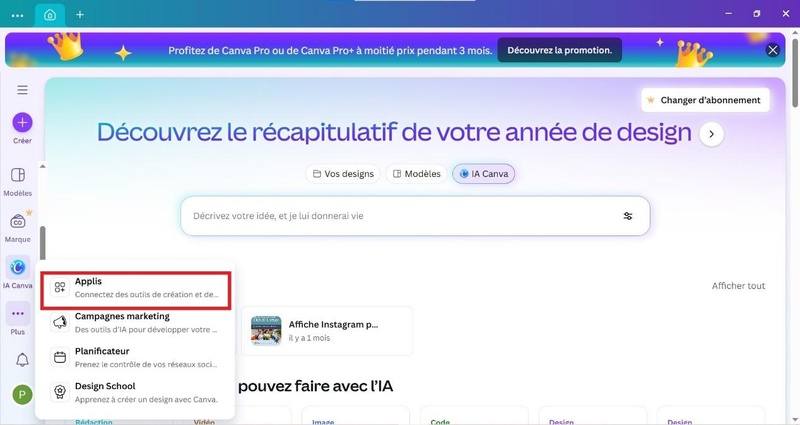Click Découvrez la promotion button

point(560,50)
